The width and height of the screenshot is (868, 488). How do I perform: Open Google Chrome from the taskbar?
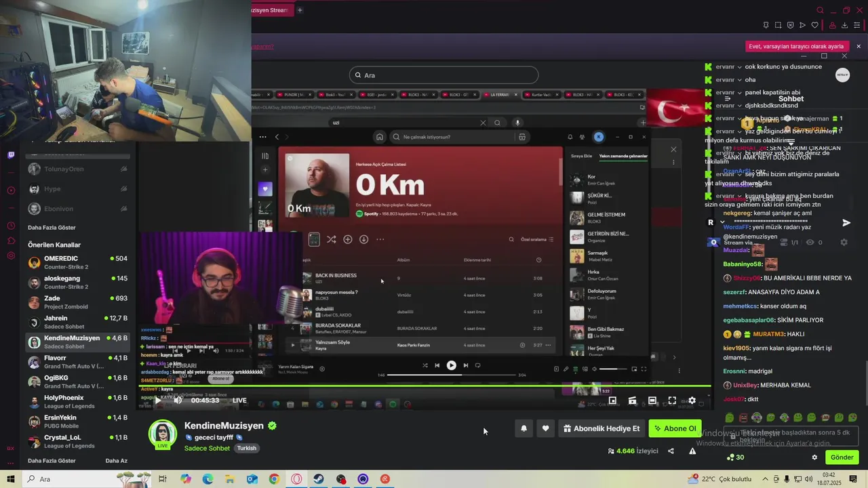tap(274, 479)
